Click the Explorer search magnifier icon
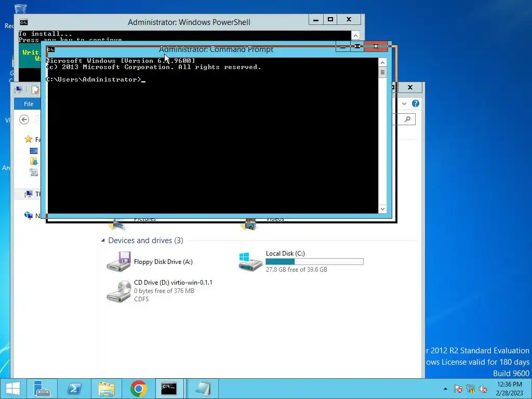 coord(407,119)
